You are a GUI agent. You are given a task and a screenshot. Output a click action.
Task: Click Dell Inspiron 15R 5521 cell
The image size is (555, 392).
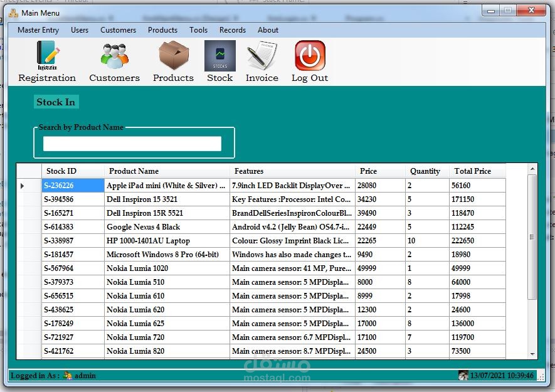(167, 213)
